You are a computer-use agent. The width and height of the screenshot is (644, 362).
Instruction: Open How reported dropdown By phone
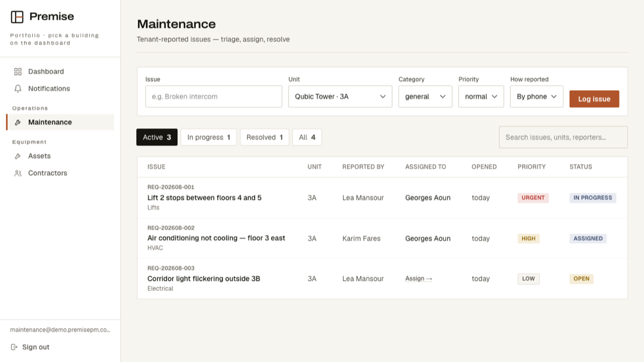click(536, 97)
